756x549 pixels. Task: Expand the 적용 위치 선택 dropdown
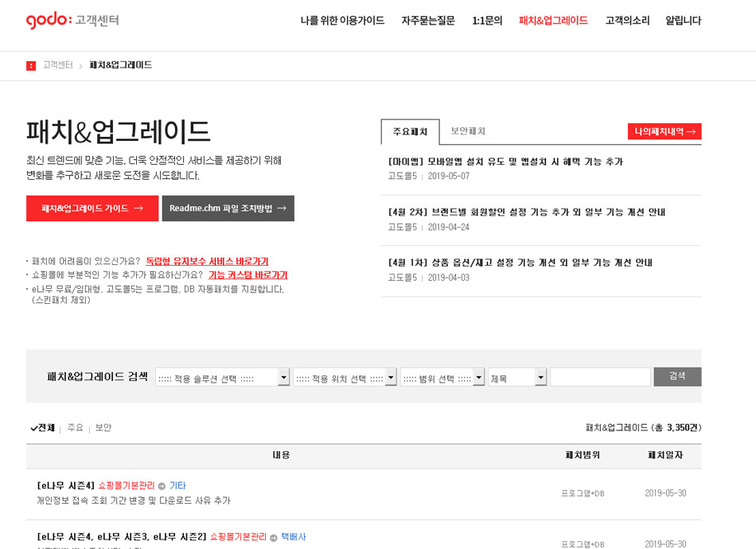[345, 377]
